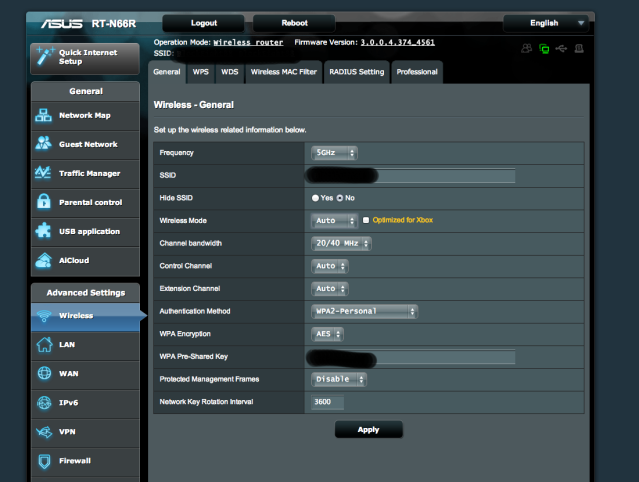
Task: Click the ASUS logo
Action: [62, 24]
